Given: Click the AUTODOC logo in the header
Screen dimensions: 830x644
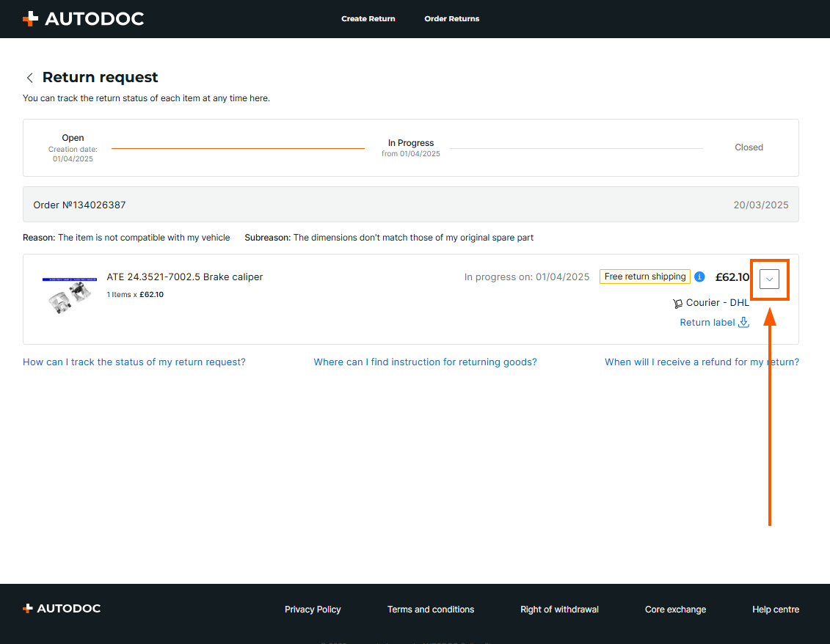Looking at the screenshot, I should point(83,19).
